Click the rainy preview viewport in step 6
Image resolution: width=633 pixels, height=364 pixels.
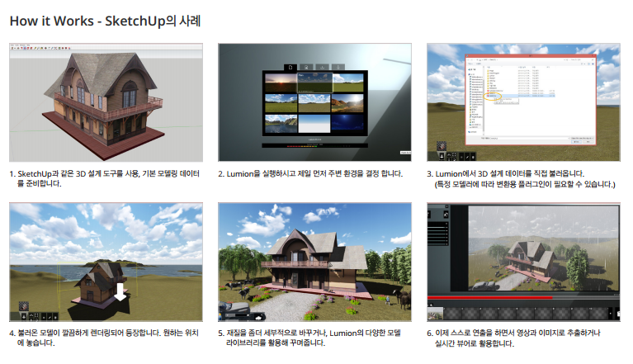point(544,248)
